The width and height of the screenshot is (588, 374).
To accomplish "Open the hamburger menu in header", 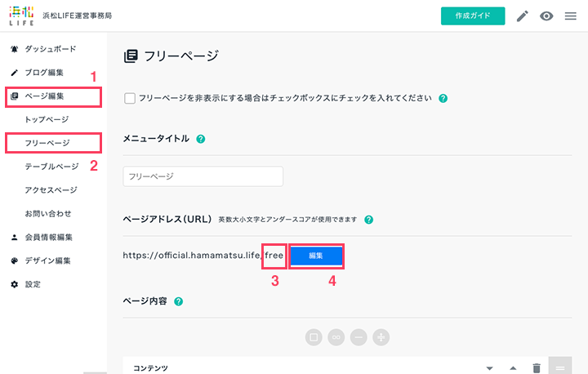I will click(570, 16).
